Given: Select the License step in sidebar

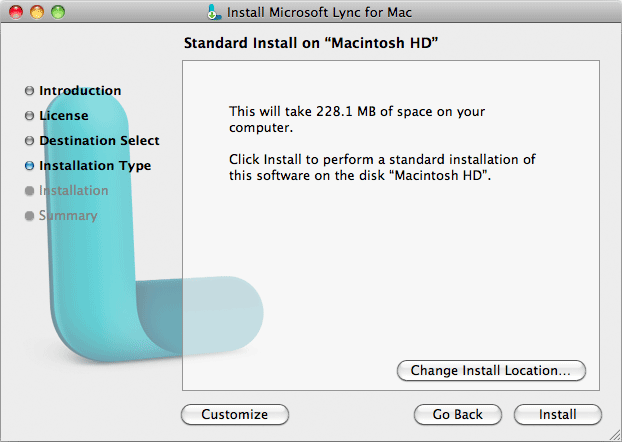Looking at the screenshot, I should [x=64, y=115].
